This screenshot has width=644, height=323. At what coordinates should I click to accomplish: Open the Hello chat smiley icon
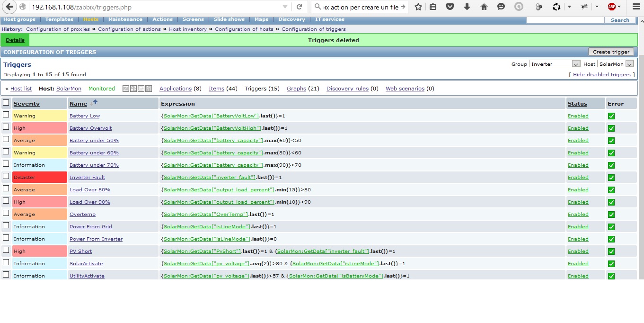tap(501, 7)
